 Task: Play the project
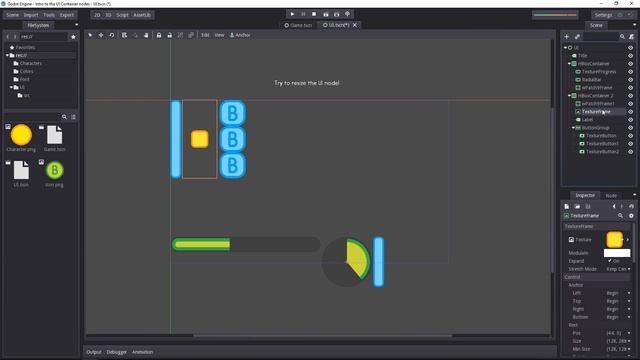[292, 14]
